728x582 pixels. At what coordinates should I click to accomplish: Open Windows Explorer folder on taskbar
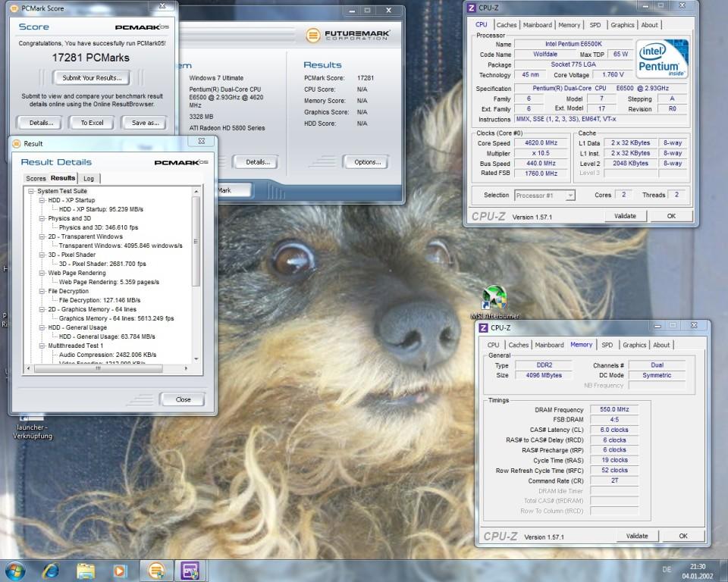86,571
